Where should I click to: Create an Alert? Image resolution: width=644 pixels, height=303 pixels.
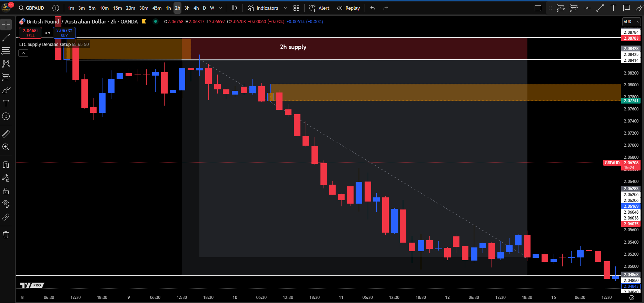tap(319, 8)
